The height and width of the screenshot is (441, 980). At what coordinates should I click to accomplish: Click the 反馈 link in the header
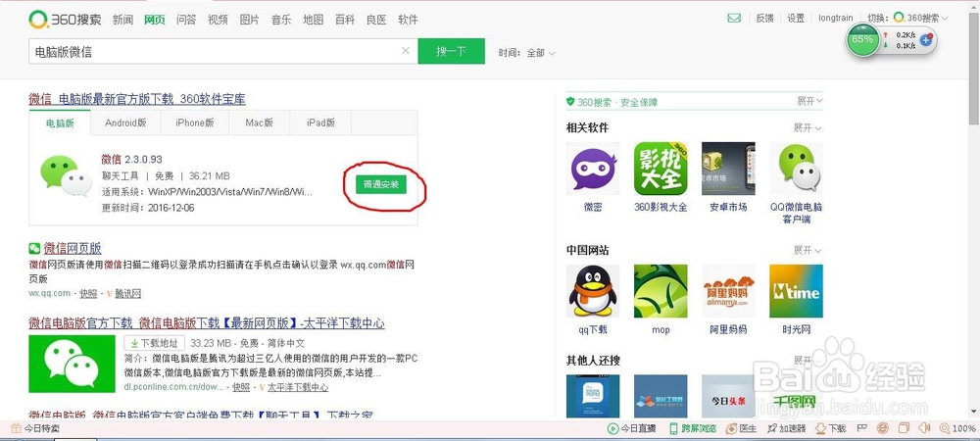click(x=765, y=18)
